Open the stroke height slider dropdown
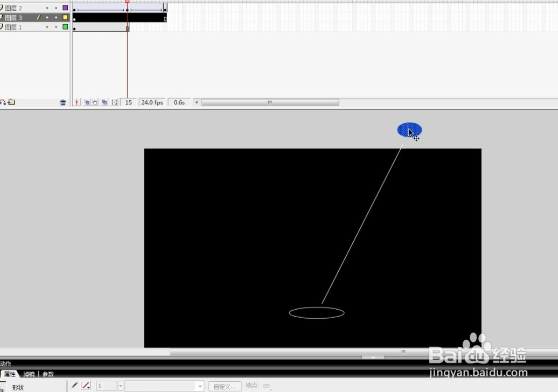Image resolution: width=558 pixels, height=392 pixels. 120,386
